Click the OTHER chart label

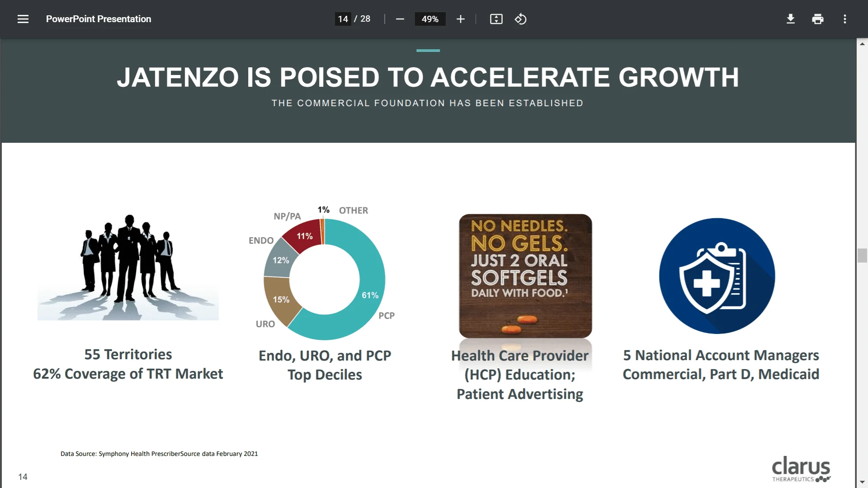[x=354, y=211]
